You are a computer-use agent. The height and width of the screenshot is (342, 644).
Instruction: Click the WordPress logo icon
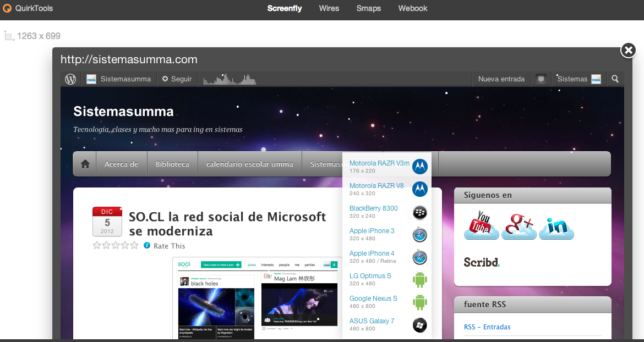[70, 79]
